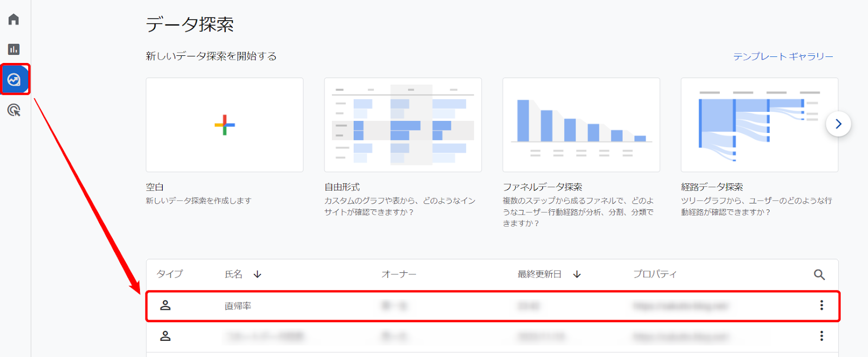
Task: Open the Advertising icon in sidebar
Action: pos(14,111)
